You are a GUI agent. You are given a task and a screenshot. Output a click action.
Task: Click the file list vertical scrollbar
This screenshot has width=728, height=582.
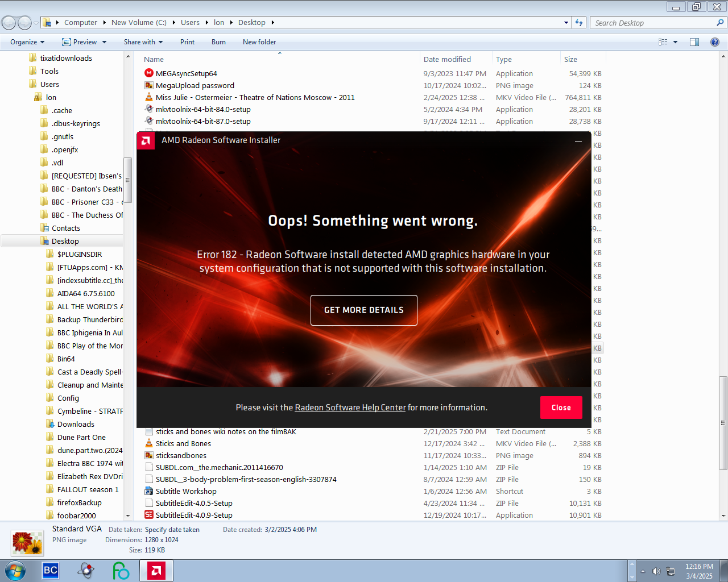[x=723, y=423]
